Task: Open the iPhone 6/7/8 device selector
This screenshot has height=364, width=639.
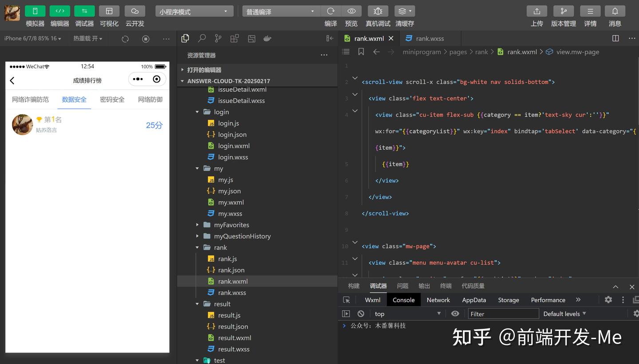Action: tap(33, 39)
